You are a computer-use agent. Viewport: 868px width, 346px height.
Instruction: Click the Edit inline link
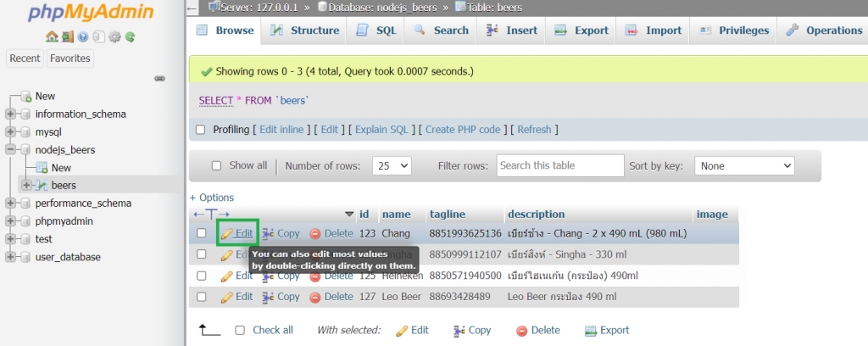(x=281, y=130)
